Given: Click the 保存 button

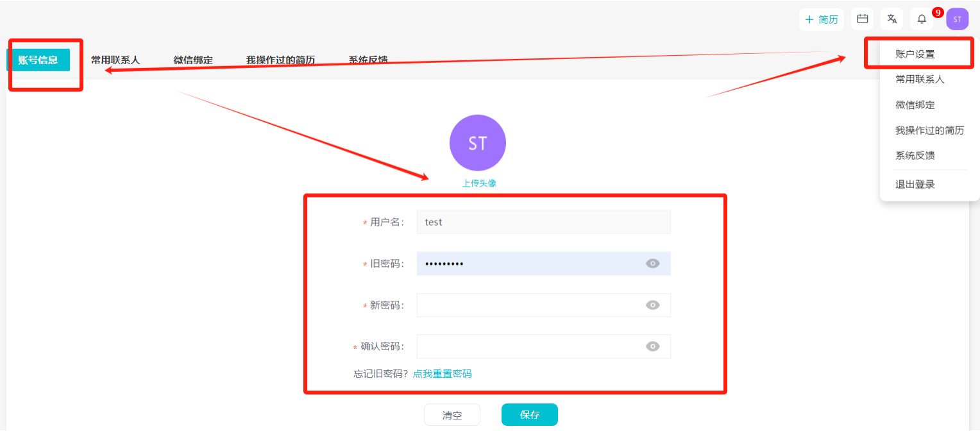Looking at the screenshot, I should [x=530, y=415].
